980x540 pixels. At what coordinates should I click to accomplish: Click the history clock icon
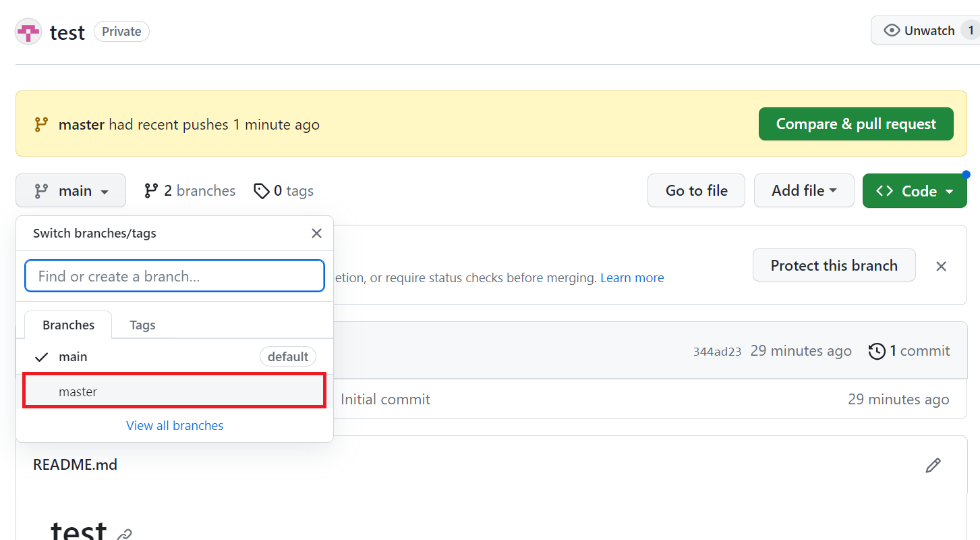[x=877, y=351]
